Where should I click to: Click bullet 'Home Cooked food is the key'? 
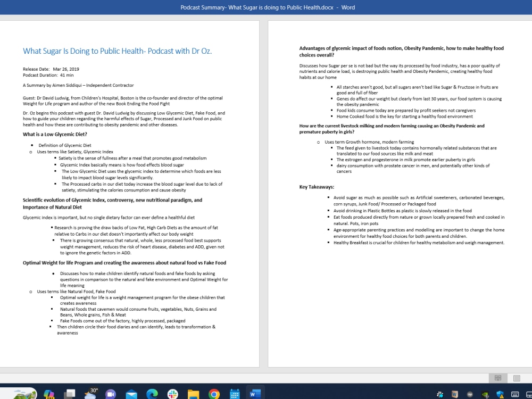[405, 117]
